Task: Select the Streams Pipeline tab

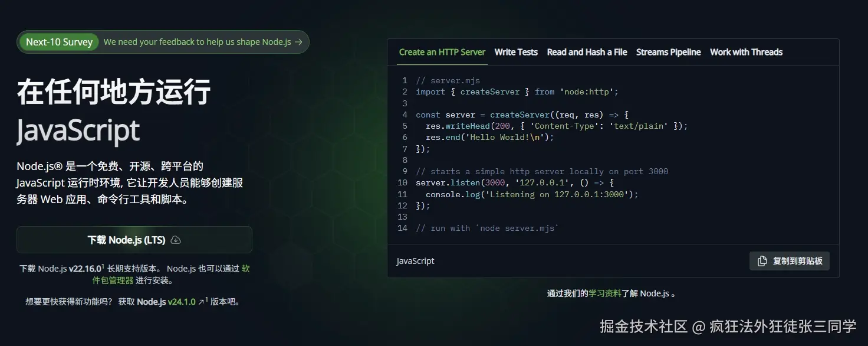Action: pyautogui.click(x=668, y=52)
